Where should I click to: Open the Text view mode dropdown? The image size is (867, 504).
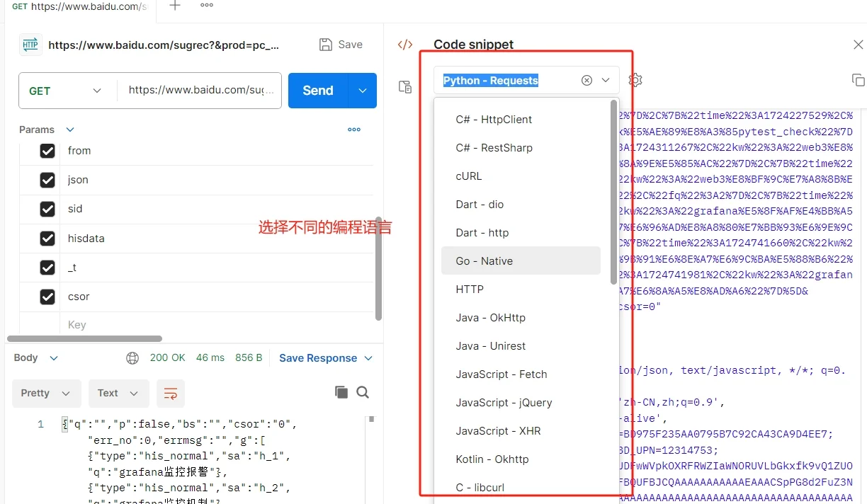point(118,394)
